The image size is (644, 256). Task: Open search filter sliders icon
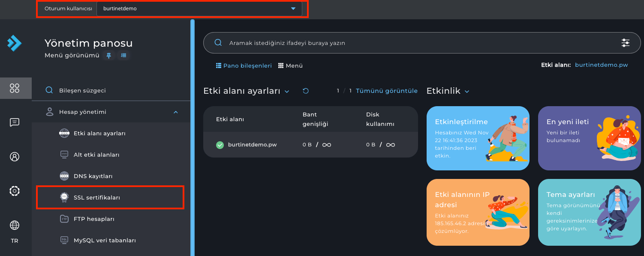point(626,43)
